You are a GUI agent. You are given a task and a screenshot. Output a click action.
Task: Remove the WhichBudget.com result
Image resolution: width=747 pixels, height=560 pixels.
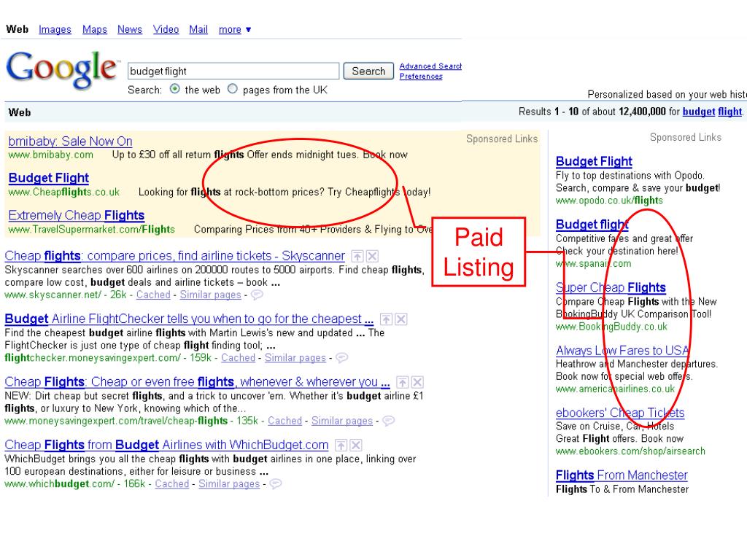[356, 446]
